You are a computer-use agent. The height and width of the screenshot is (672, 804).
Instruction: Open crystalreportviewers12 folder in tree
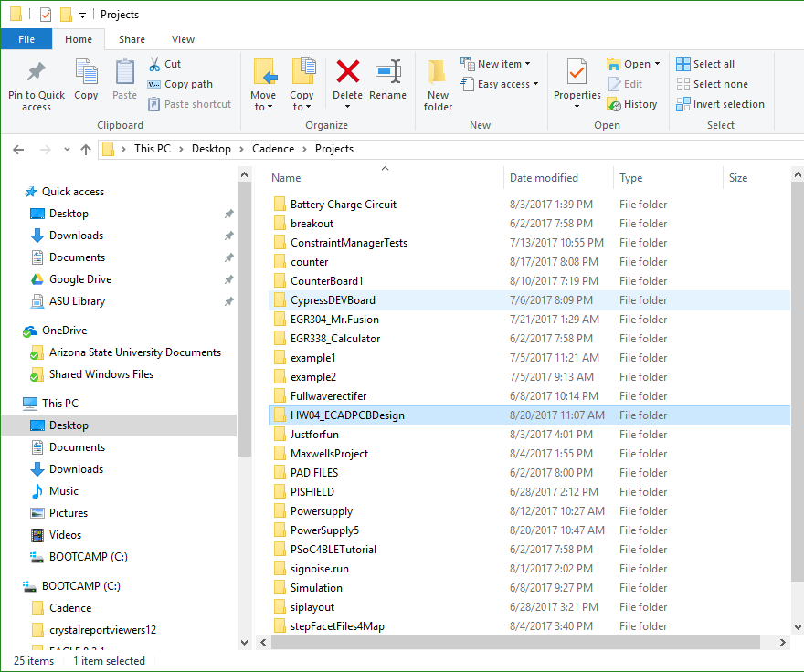102,630
